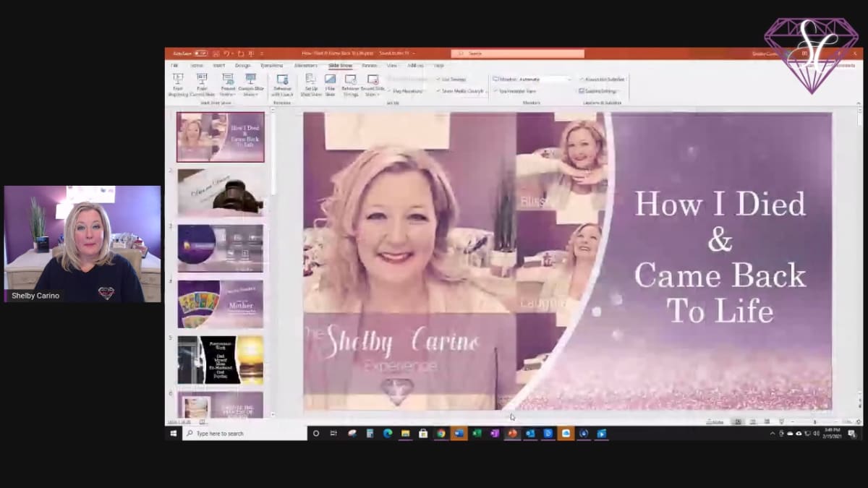Open the Design ribbon tab
868x488 pixels.
[243, 65]
